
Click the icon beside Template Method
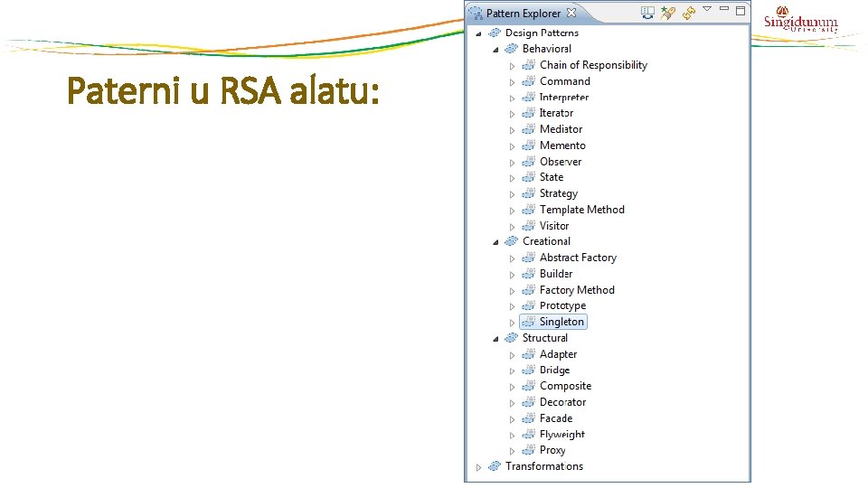pyautogui.click(x=529, y=209)
